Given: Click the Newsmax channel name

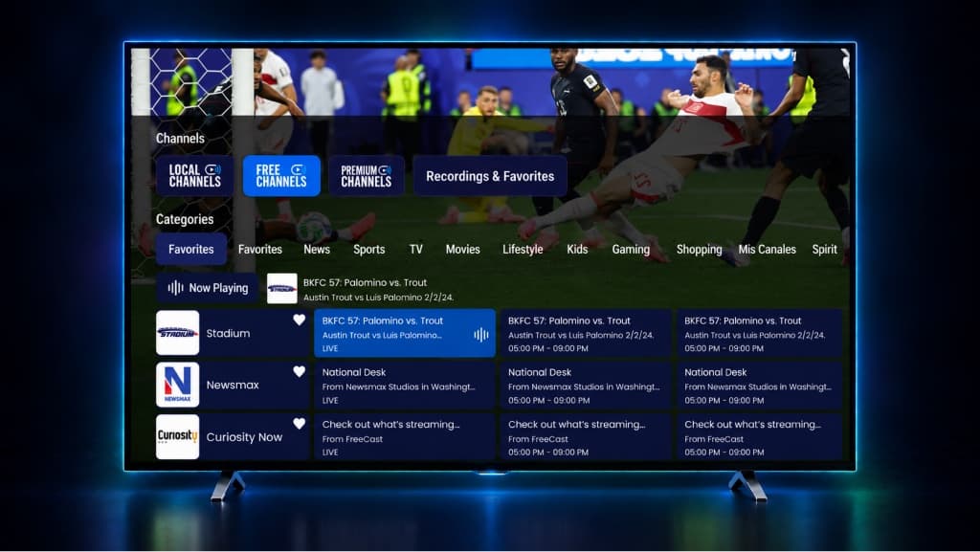Looking at the screenshot, I should point(233,386).
